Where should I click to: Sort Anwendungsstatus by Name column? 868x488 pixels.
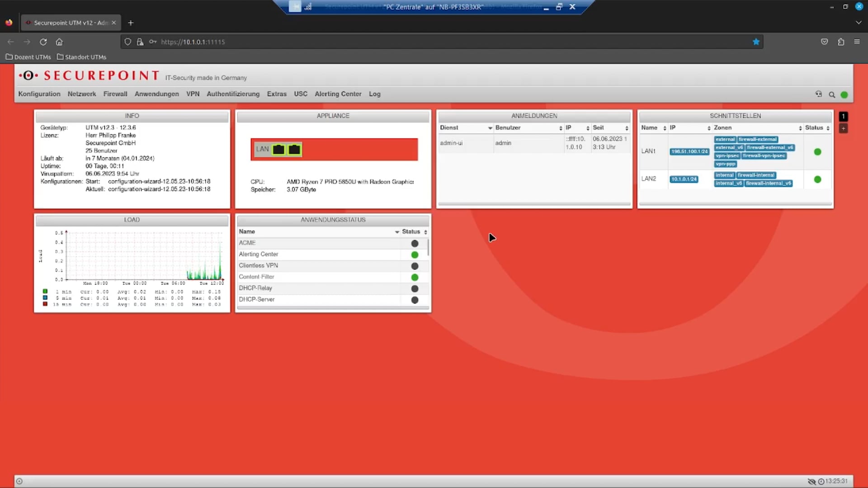coord(319,232)
